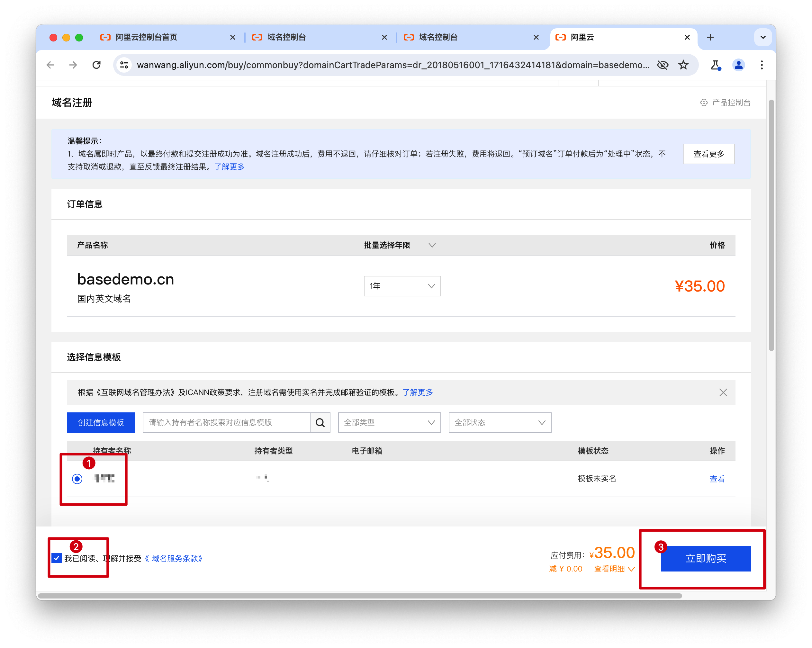Click the 减 ¥ 0.00 discount text
The height and width of the screenshot is (648, 812).
point(565,569)
